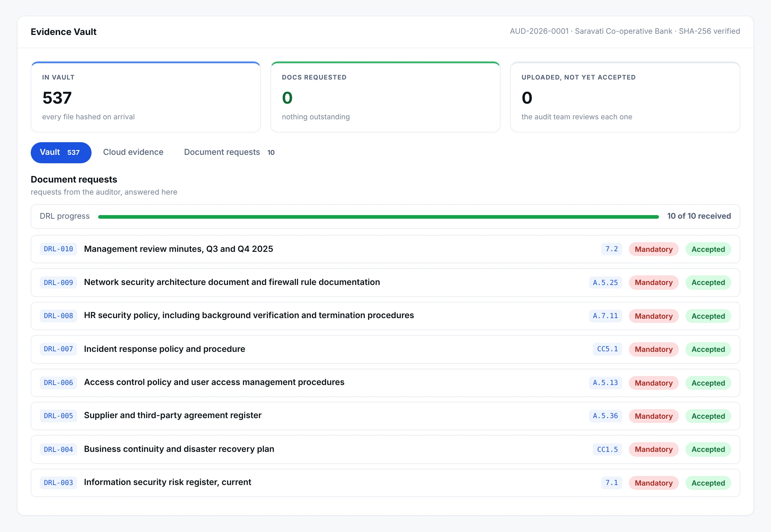Click the DRL-006 ID badge

tap(58, 383)
